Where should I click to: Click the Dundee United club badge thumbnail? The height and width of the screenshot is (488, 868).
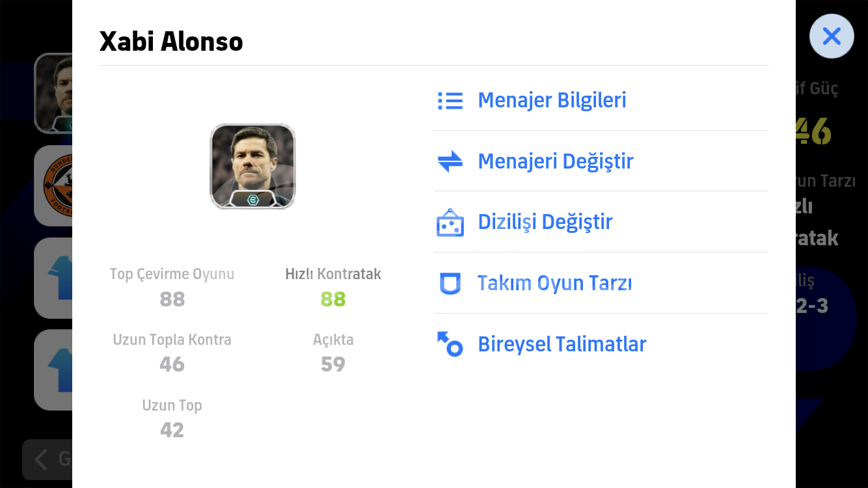pos(53,185)
